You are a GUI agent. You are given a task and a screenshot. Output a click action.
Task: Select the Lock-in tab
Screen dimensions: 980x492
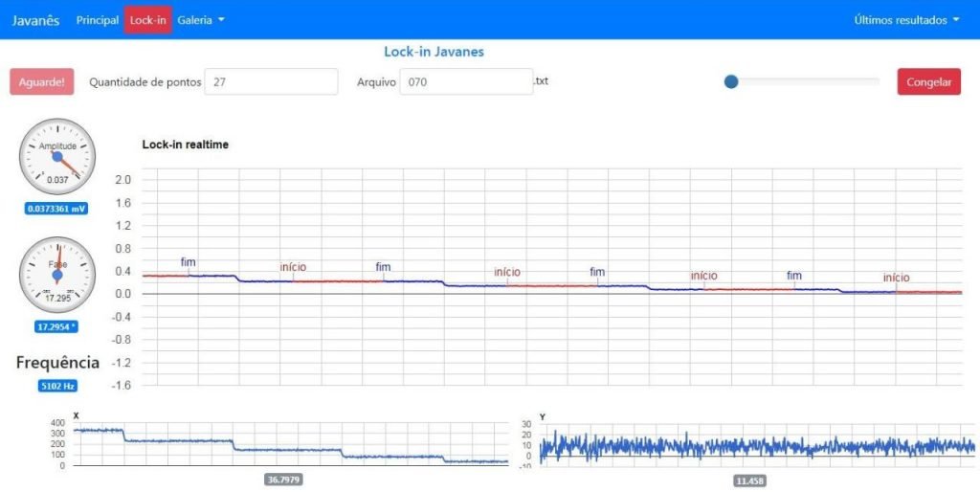pyautogui.click(x=148, y=20)
